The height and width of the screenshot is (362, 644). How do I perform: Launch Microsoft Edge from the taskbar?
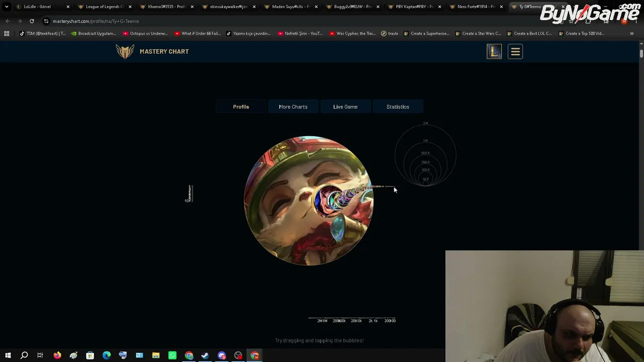point(107,355)
